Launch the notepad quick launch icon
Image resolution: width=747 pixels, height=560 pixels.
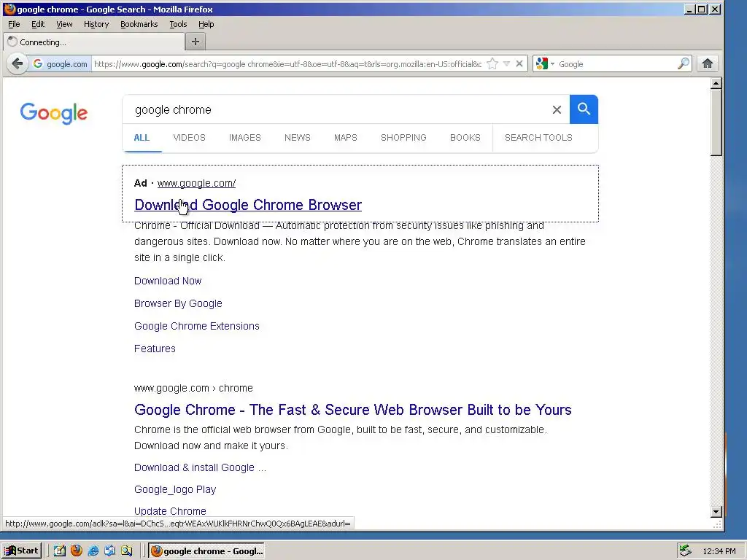click(59, 551)
